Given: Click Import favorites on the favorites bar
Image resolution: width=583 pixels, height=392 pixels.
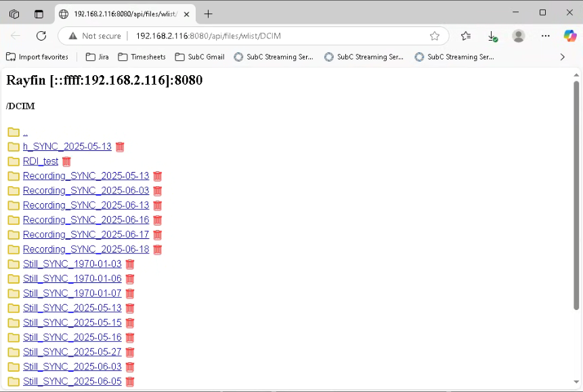Looking at the screenshot, I should click(x=38, y=57).
